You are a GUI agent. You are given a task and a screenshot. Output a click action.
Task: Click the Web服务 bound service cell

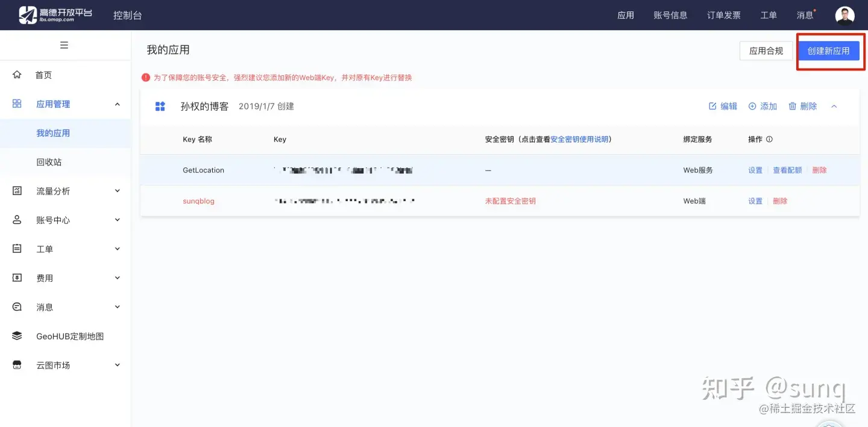point(698,170)
